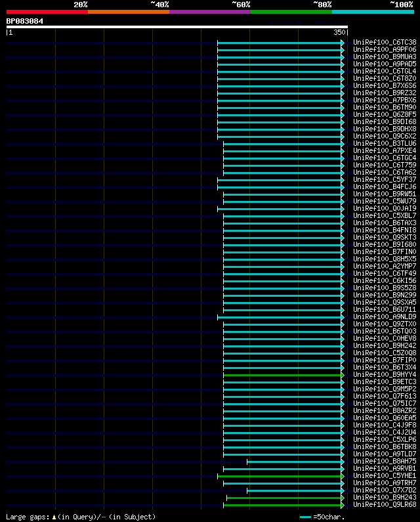
Task: Select hit label UniRef100_B9N299
Action: point(385,295)
